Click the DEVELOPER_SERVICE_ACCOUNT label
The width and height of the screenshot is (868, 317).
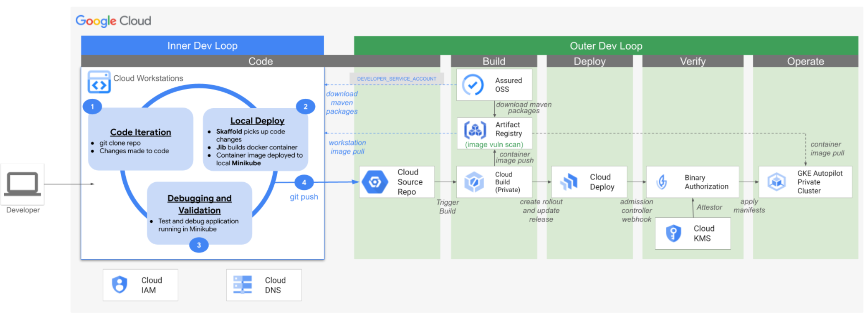[397, 79]
